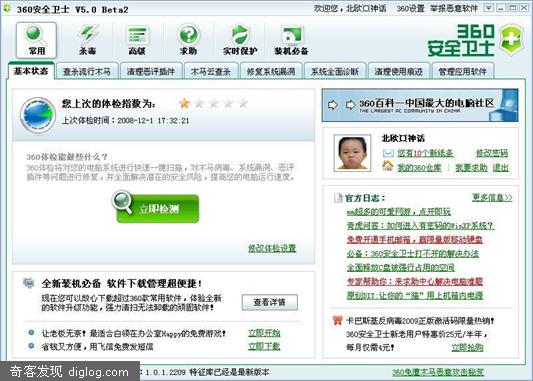The image size is (533, 381).
Task: Switch to the 管理应用软件 tab
Action: pos(463,71)
